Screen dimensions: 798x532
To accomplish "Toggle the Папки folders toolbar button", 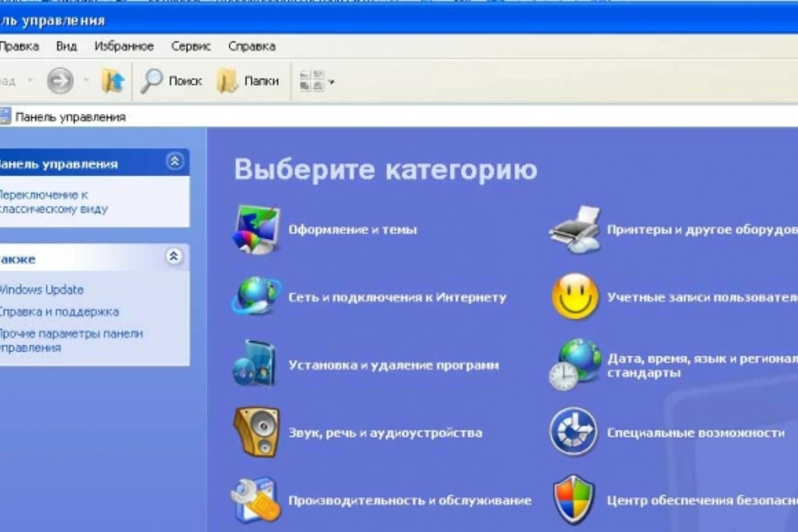I will pos(248,81).
